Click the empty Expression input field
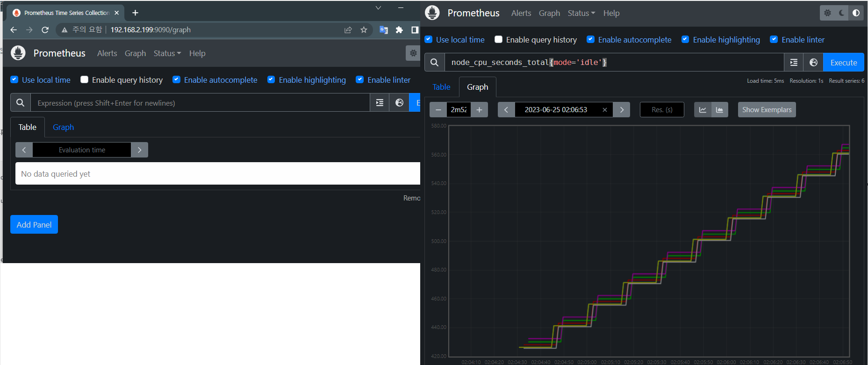The height and width of the screenshot is (365, 868). coord(200,102)
